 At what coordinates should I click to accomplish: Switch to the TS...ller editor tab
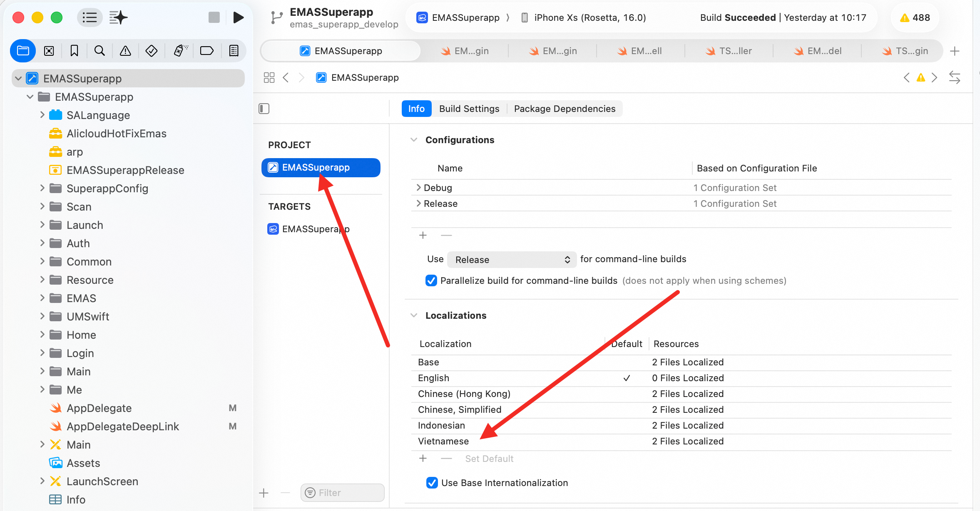[729, 51]
